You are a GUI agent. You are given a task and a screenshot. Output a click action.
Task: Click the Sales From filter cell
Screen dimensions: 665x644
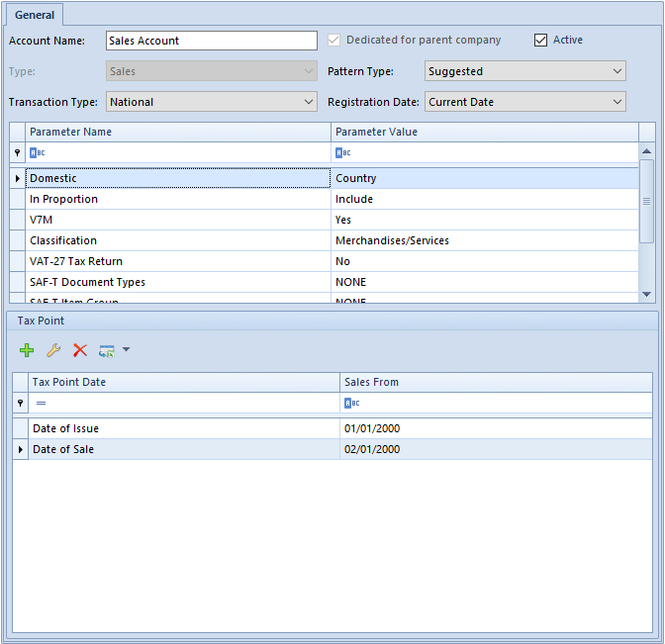point(496,403)
